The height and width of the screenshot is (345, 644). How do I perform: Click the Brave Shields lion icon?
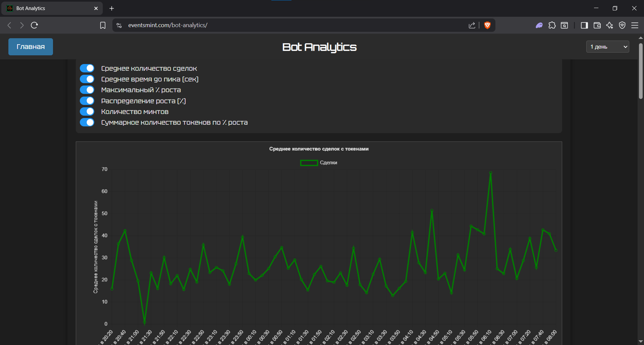[x=487, y=25]
